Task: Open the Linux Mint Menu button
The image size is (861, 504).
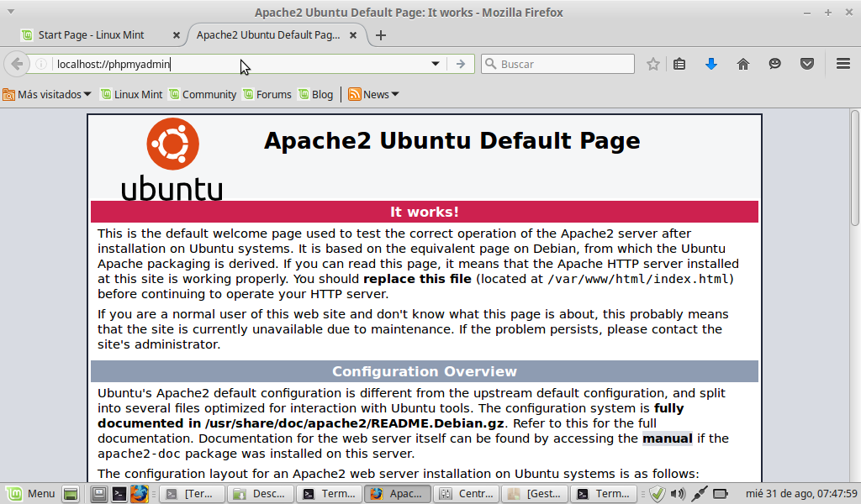Action: (x=31, y=494)
